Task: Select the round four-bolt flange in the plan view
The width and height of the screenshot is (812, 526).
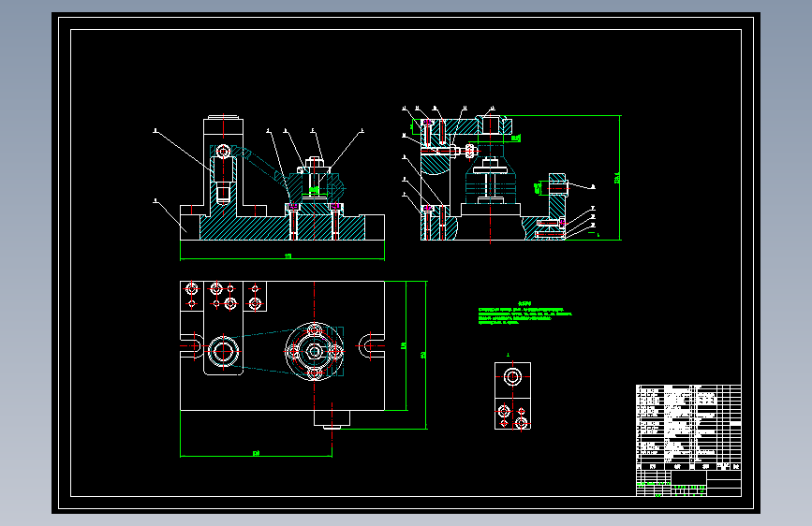Action: click(x=315, y=352)
